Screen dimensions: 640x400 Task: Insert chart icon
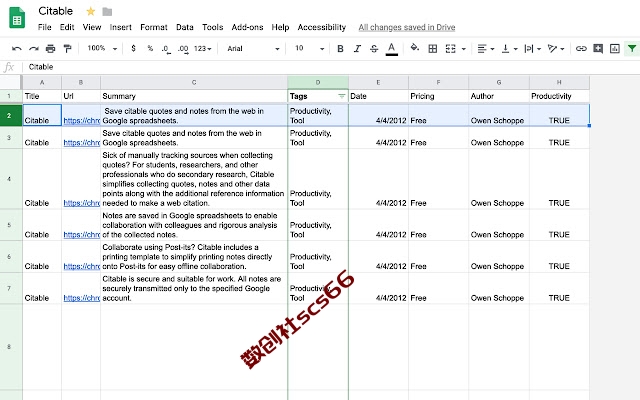click(615, 49)
